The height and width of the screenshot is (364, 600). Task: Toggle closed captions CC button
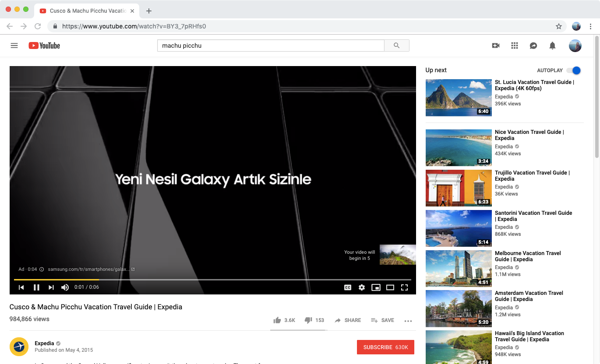coord(348,287)
